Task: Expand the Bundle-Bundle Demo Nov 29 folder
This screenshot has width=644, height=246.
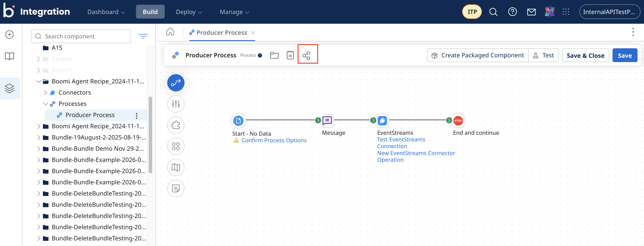Action: 38,149
